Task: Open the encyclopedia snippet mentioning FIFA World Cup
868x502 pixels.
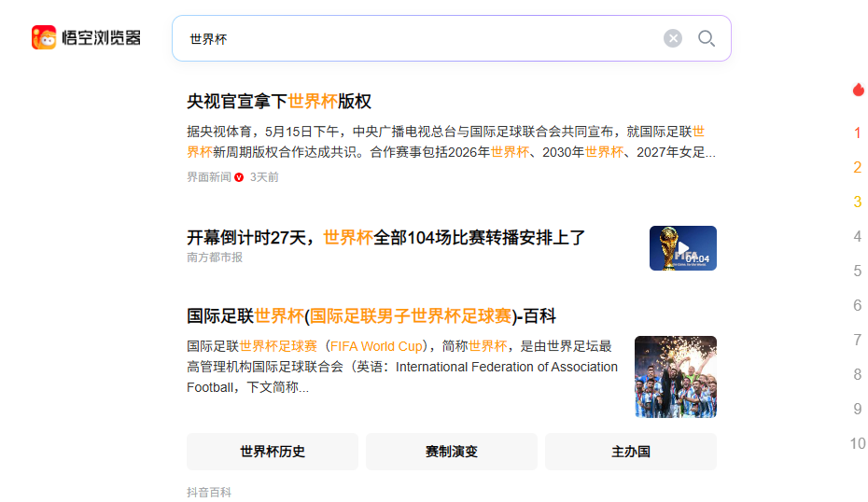Action: coord(402,367)
